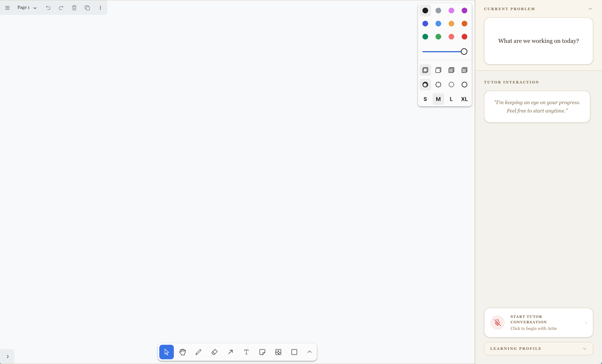Expand the Learning Profile section
This screenshot has height=364, width=602.
click(x=538, y=349)
